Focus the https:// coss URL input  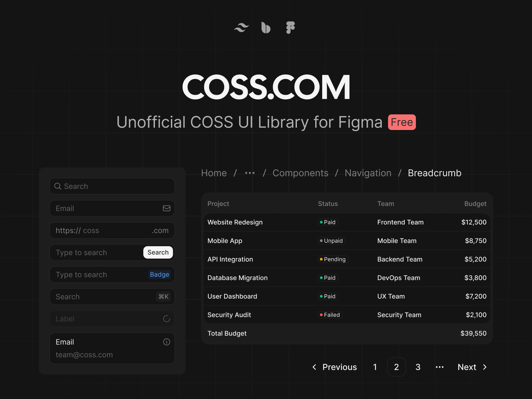point(112,230)
